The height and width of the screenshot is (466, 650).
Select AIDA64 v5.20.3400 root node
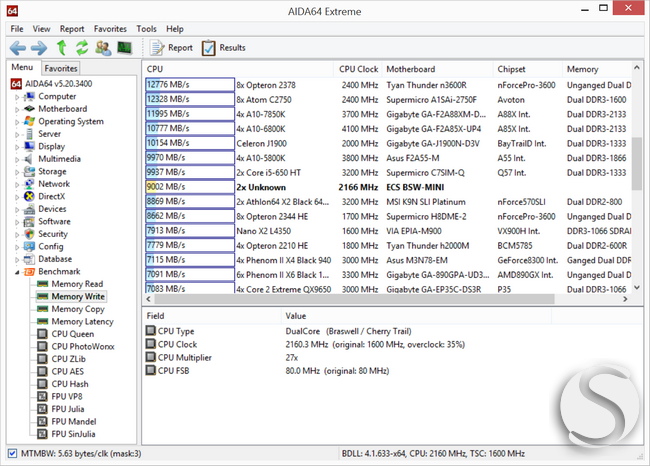point(51,84)
